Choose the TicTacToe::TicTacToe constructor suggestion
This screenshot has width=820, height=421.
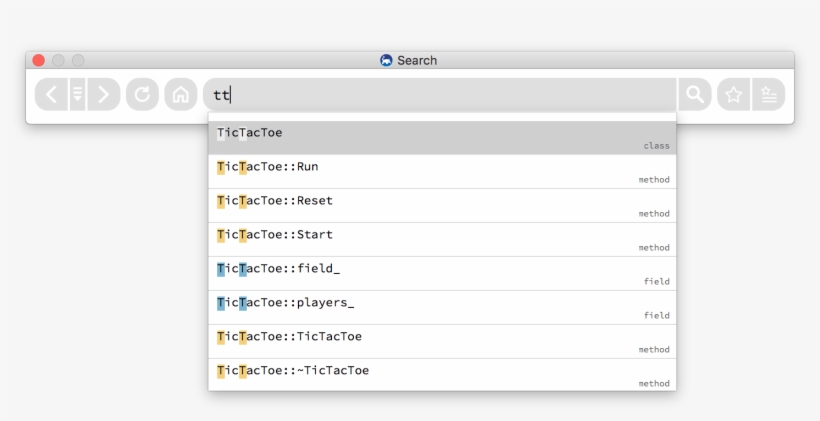click(x=442, y=342)
